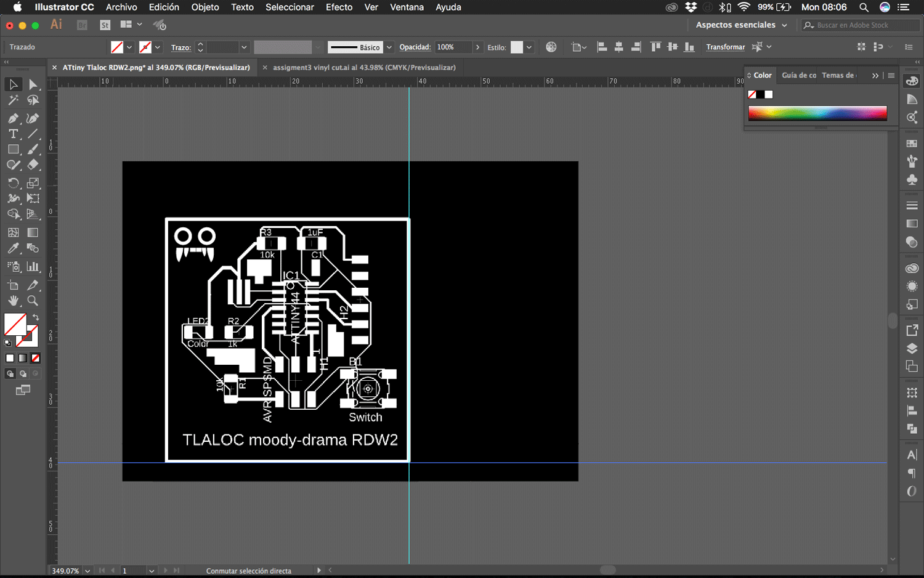Viewport: 924px width, 578px height.
Task: Open the Dropbox menu bar icon
Action: [691, 7]
